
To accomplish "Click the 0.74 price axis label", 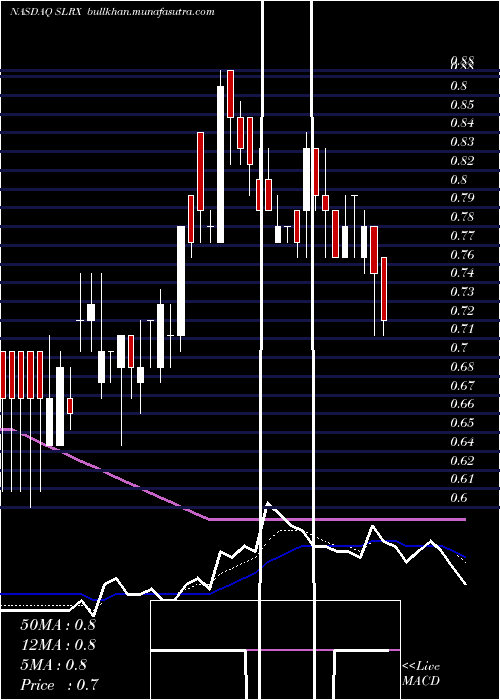I will tap(462, 273).
